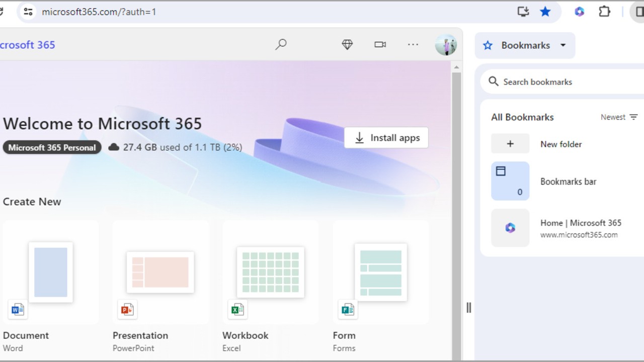Click the cloud storage icon
Screen dimensions: 644x362
[114, 147]
